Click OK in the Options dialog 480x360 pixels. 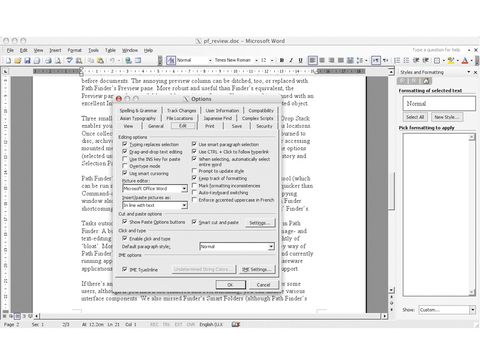click(x=230, y=285)
